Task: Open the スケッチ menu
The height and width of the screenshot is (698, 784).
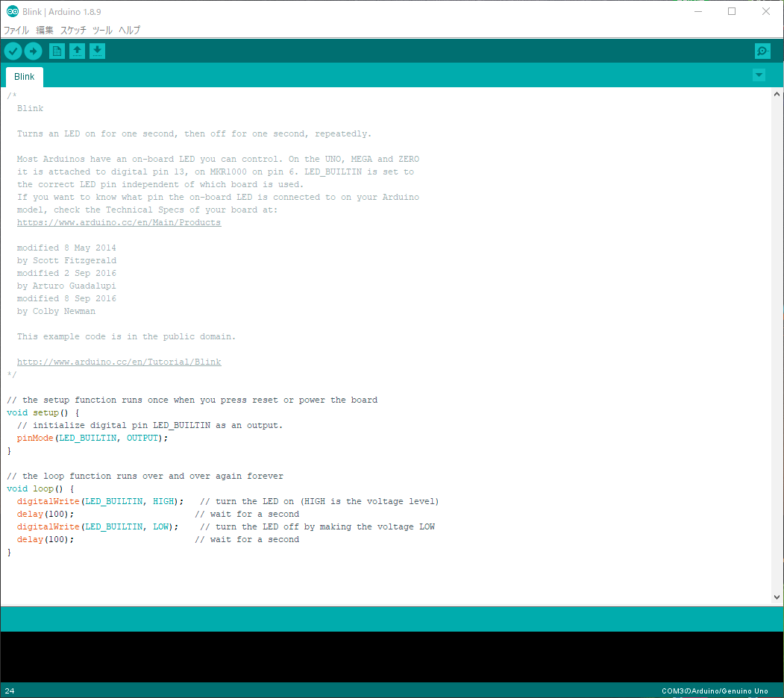Action: coord(73,30)
